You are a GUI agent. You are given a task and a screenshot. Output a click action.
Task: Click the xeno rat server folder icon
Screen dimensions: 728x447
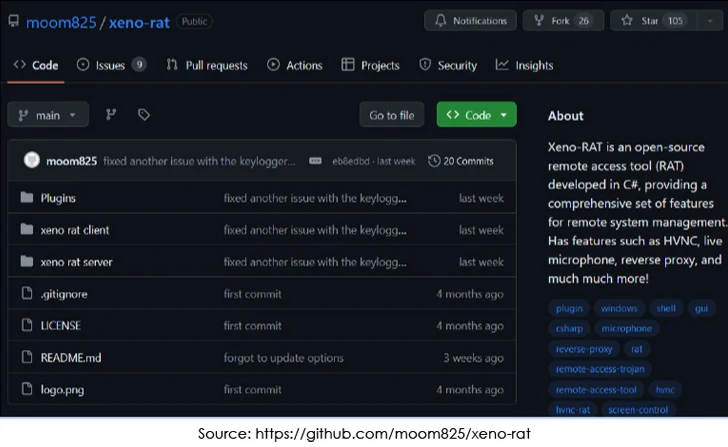click(27, 261)
